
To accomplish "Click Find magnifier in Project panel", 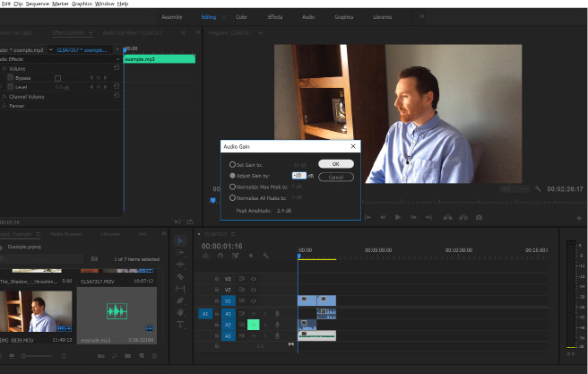I will click(x=115, y=356).
